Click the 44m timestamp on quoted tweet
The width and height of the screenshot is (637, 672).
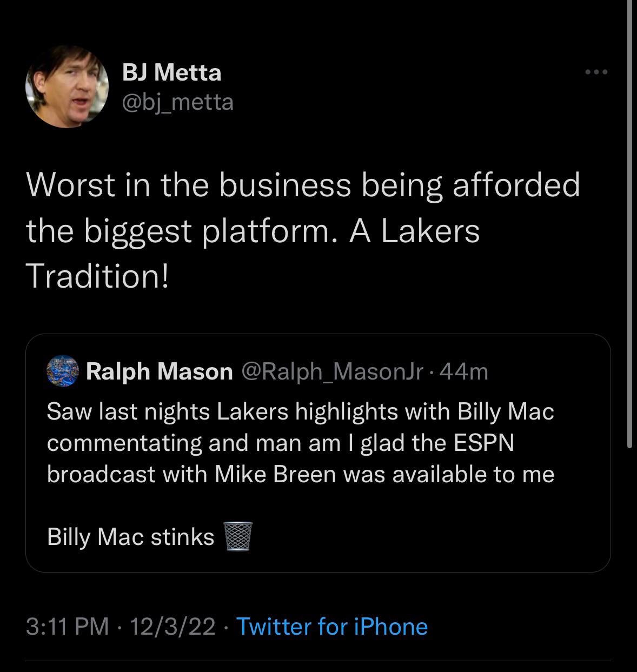pos(465,371)
